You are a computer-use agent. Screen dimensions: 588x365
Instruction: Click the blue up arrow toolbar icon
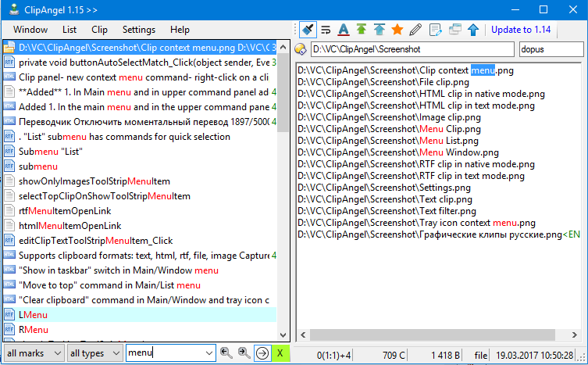(473, 30)
